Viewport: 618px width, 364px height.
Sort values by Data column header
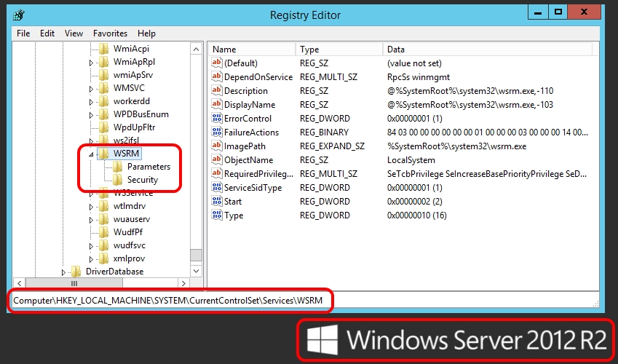[488, 50]
